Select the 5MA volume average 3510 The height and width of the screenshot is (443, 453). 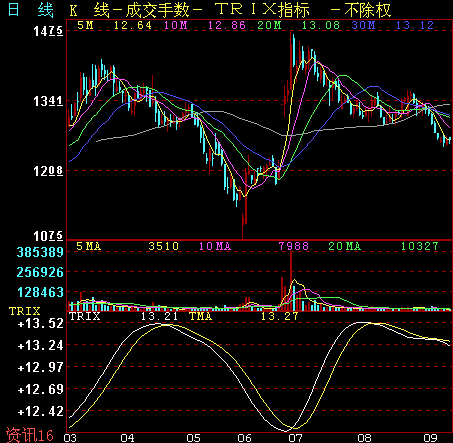(x=164, y=247)
